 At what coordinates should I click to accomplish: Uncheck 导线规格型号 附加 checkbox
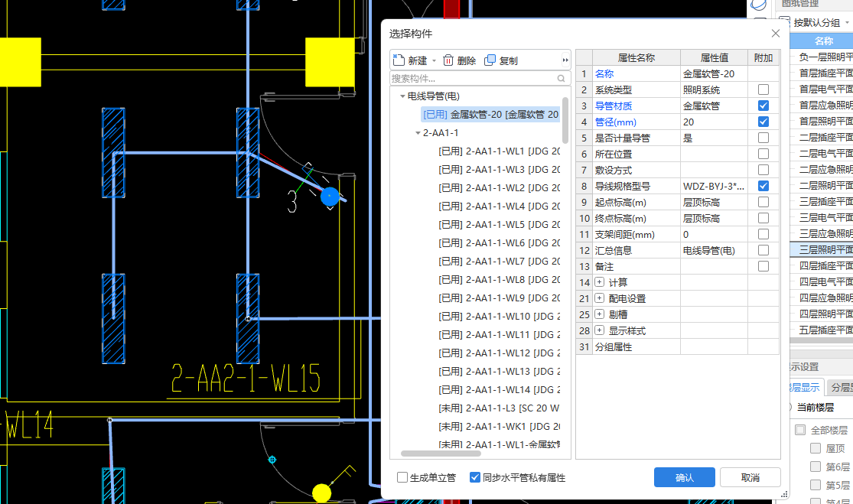pyautogui.click(x=763, y=186)
